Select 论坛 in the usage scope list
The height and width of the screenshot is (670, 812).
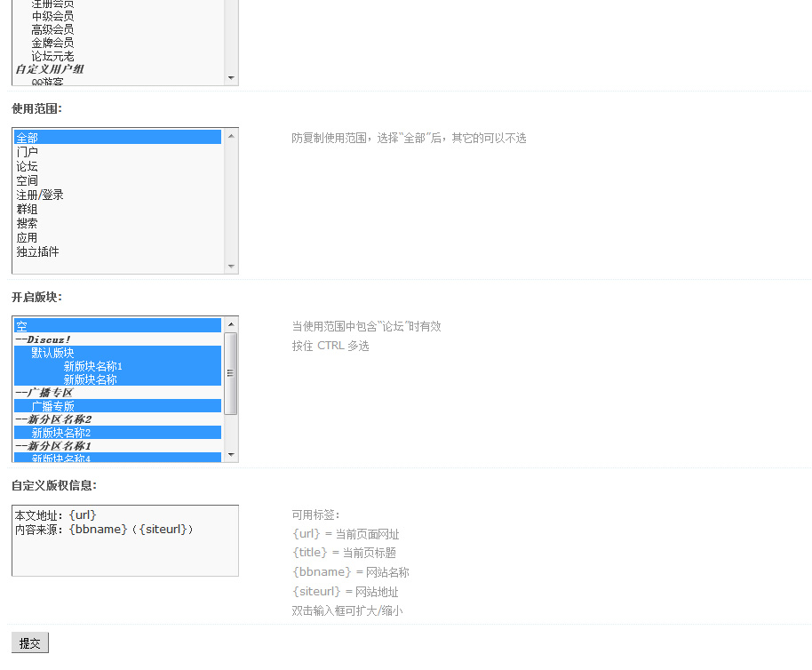click(x=117, y=166)
